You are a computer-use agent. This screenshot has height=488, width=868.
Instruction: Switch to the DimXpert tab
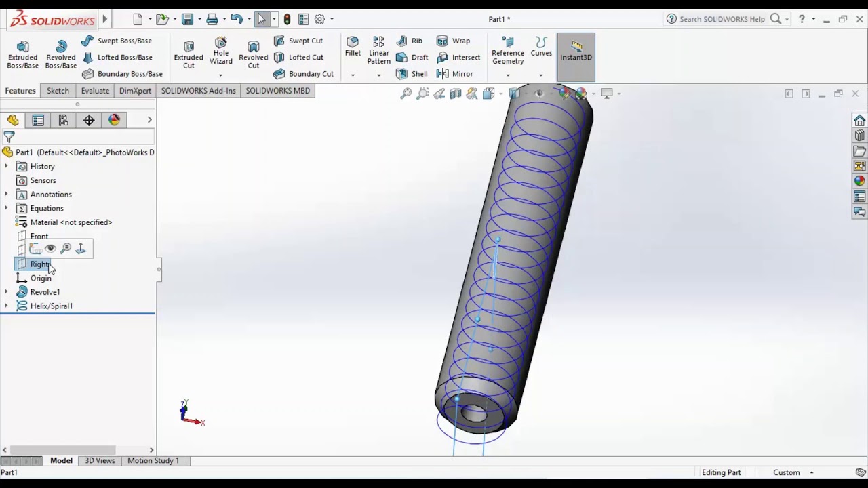point(135,91)
